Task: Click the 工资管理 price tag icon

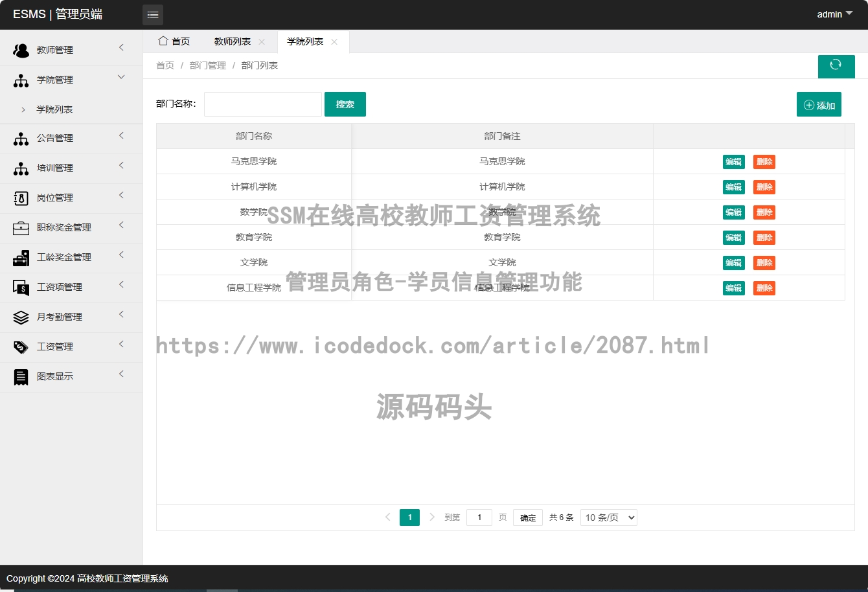Action: [21, 347]
